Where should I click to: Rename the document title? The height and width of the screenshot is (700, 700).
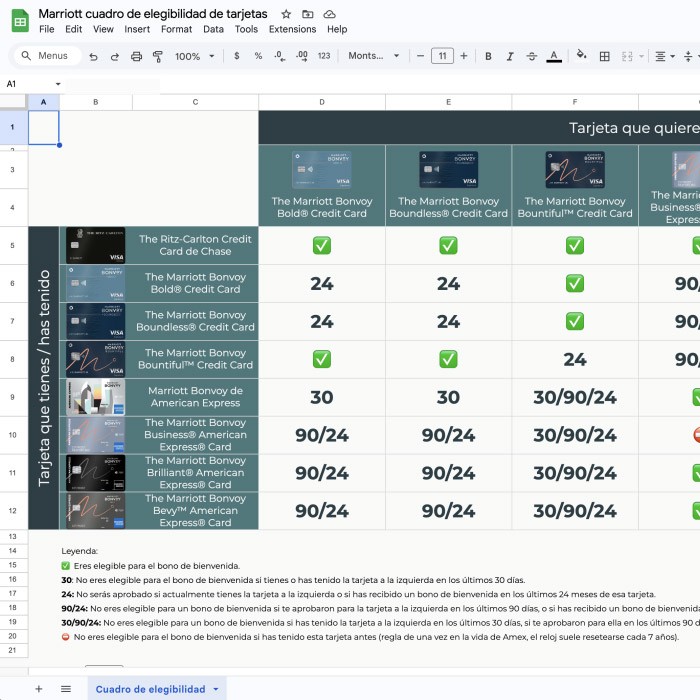click(x=153, y=14)
